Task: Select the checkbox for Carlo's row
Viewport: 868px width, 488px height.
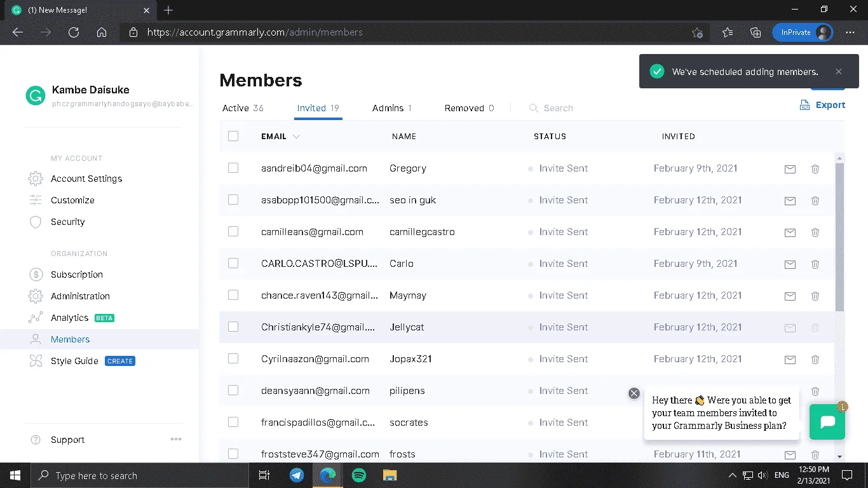Action: click(233, 263)
